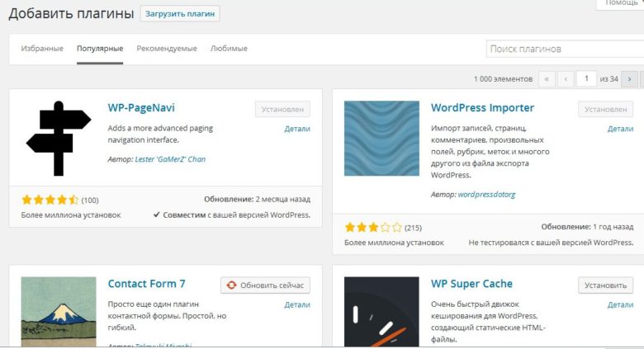This screenshot has height=349, width=644.
Task: Click the previous page arrow
Action: point(566,79)
